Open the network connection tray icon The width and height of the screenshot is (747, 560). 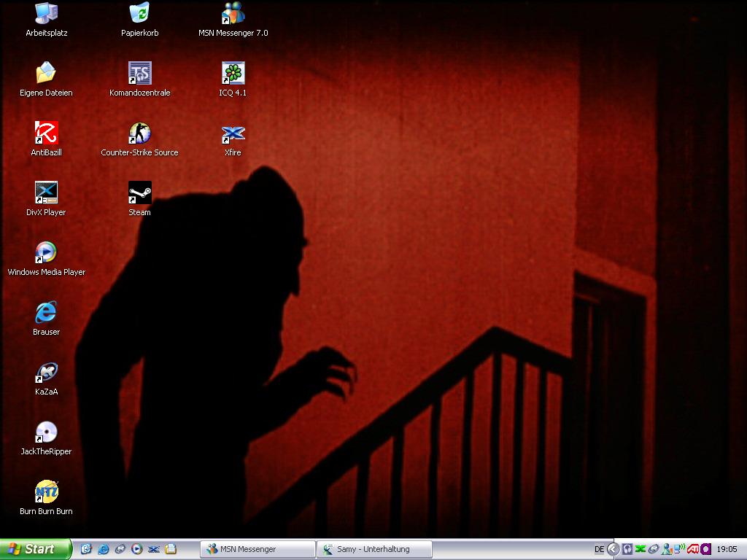tap(679, 549)
